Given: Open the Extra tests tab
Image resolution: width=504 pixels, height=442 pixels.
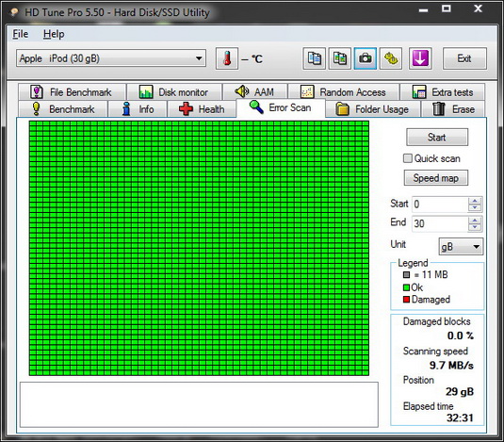Looking at the screenshot, I should coord(443,92).
